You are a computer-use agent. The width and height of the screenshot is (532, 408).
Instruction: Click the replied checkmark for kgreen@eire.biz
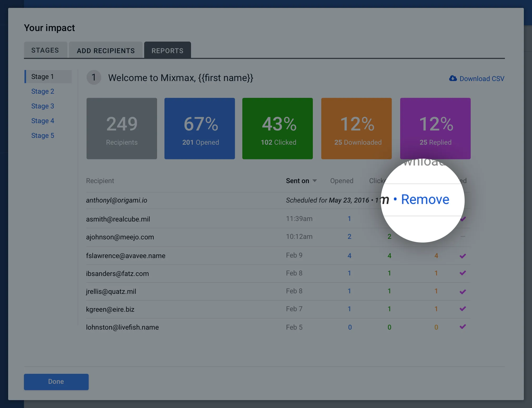click(463, 309)
